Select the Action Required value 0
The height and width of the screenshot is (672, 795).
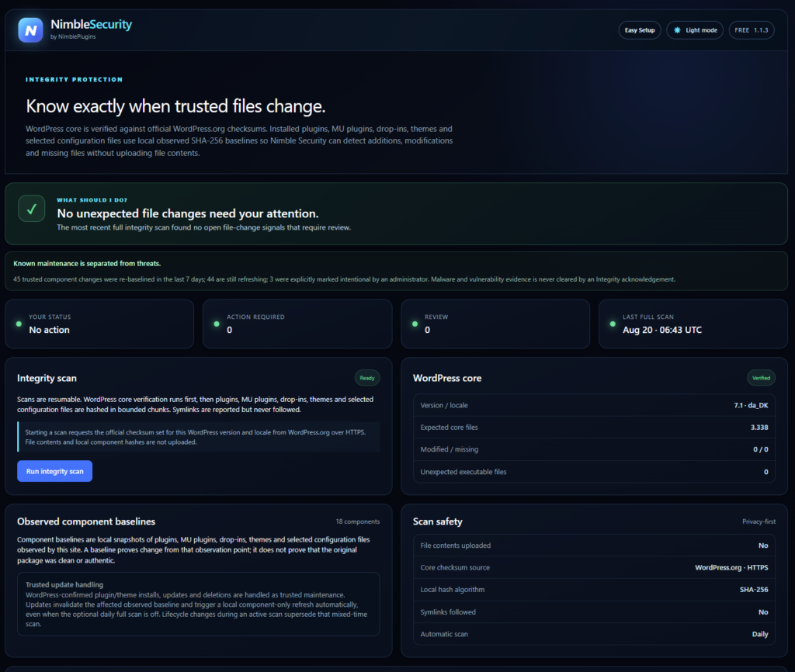point(230,330)
